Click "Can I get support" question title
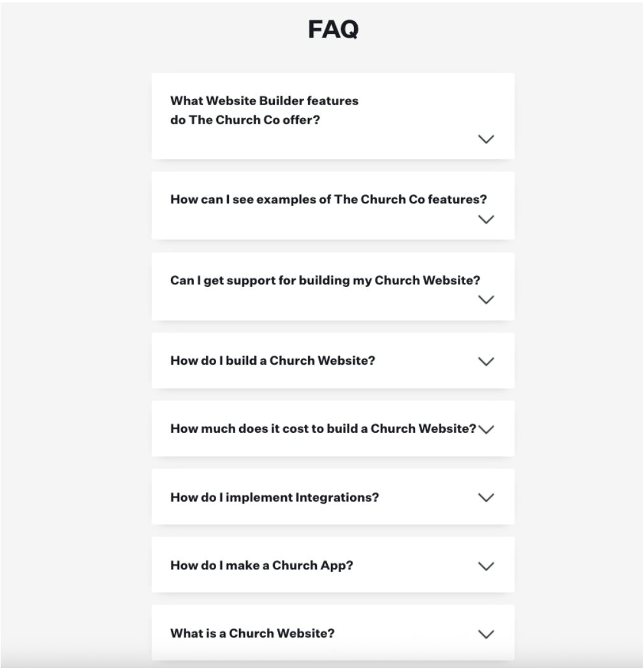Viewport: 644px width, 670px height. (325, 280)
